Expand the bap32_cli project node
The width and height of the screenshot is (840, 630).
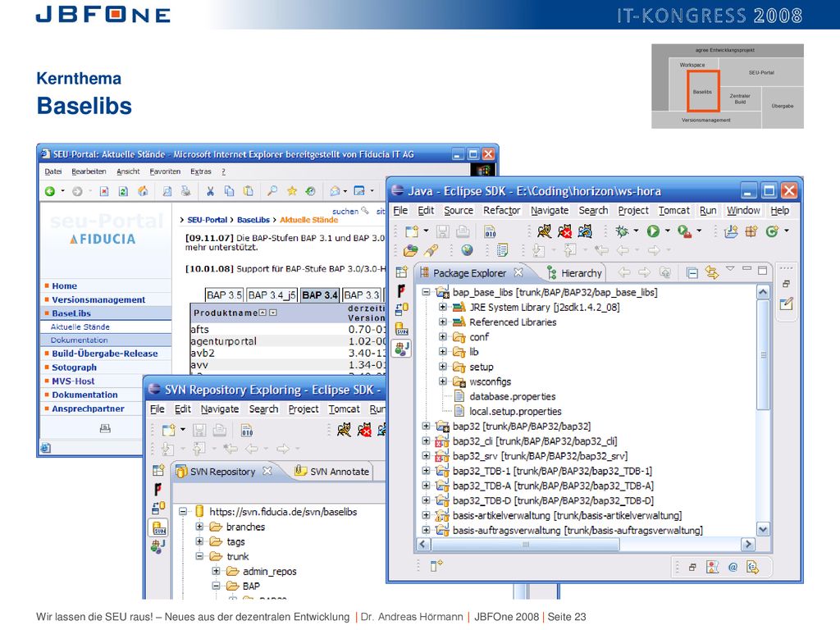426,441
